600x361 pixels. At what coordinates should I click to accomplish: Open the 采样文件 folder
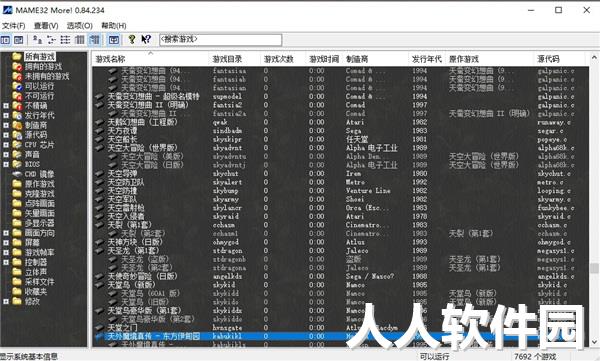39,282
